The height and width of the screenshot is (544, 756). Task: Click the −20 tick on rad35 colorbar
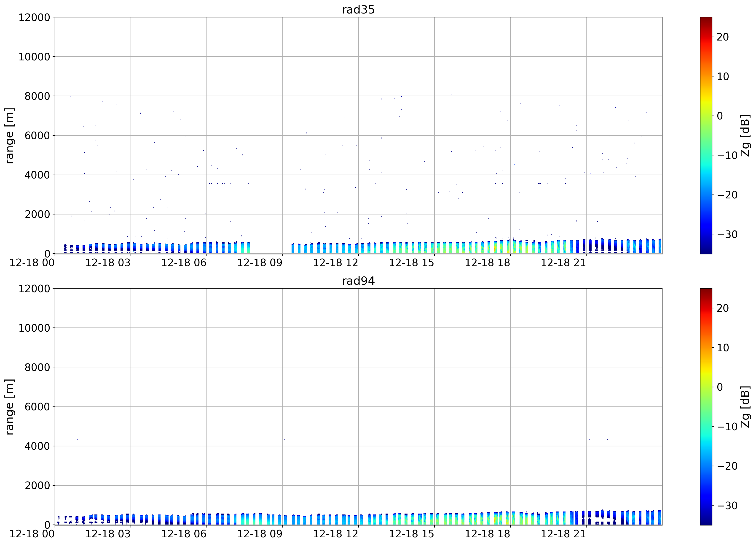point(727,195)
